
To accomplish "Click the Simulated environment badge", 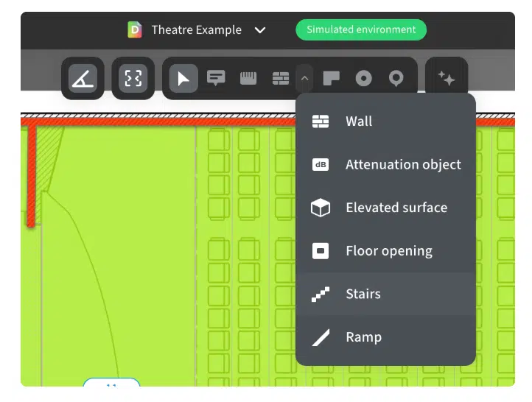I will 361,30.
